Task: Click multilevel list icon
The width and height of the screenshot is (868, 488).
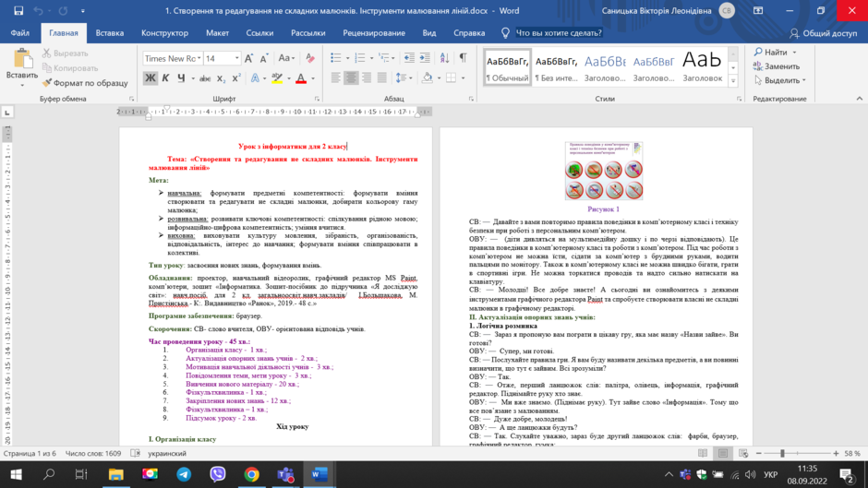Action: [x=384, y=58]
